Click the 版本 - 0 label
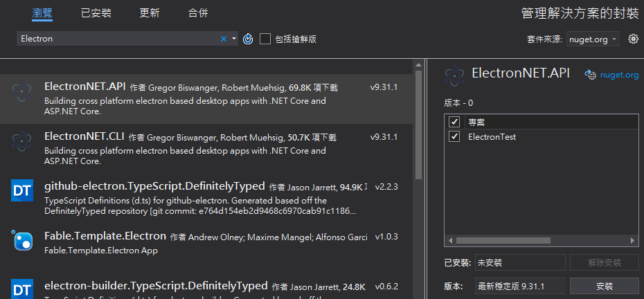Viewport: 644px width, 299px height. tap(458, 102)
